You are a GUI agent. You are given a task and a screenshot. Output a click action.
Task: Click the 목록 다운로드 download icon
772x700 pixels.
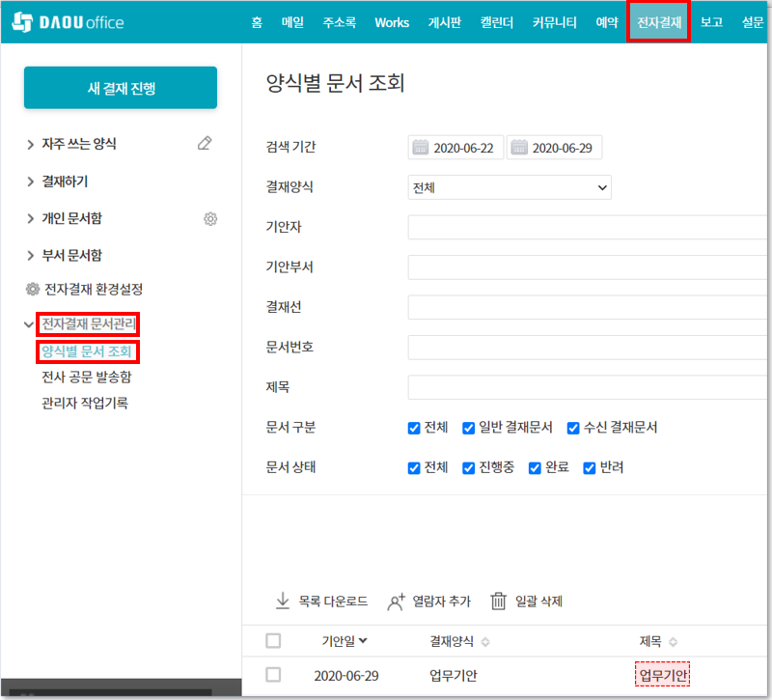point(283,602)
